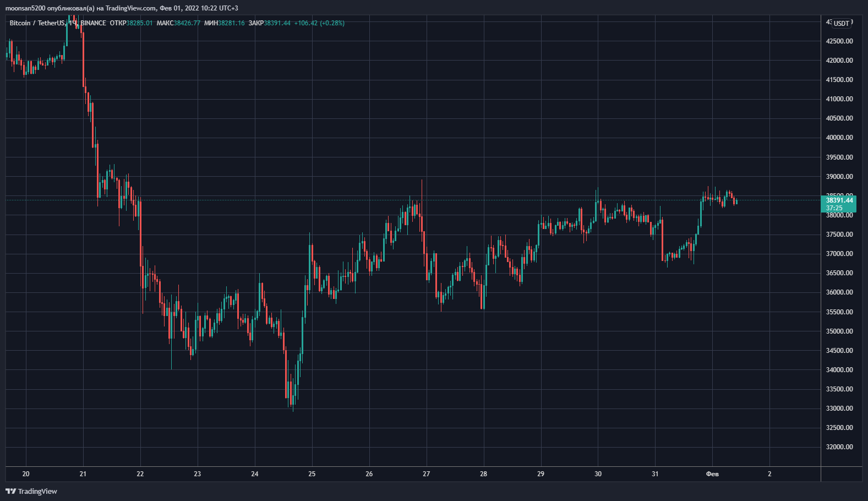The height and width of the screenshot is (501, 868).
Task: Click the 37500.00 price axis label
Action: [839, 235]
